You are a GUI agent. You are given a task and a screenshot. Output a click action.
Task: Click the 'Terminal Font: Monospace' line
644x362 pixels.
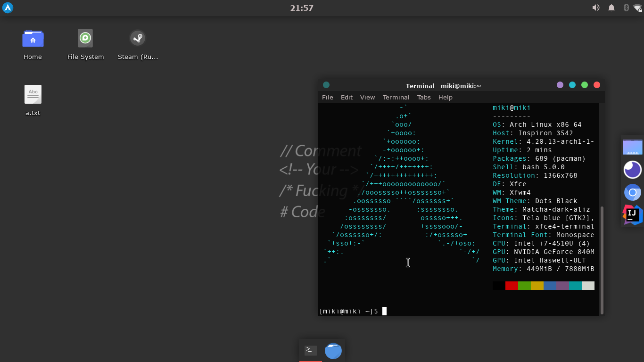[544, 235]
